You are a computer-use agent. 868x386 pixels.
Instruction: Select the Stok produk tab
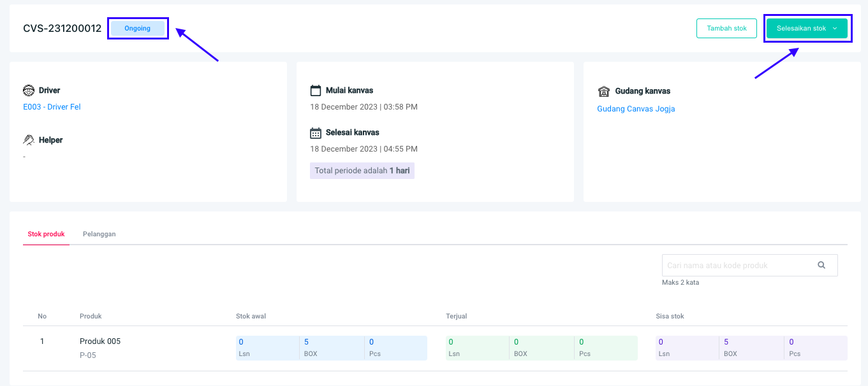coord(46,234)
